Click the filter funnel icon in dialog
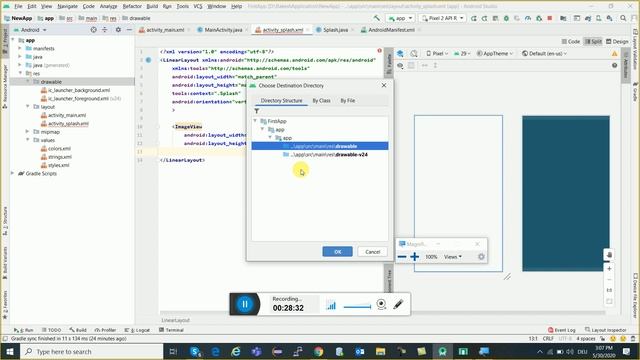The image size is (640, 360). (256, 111)
